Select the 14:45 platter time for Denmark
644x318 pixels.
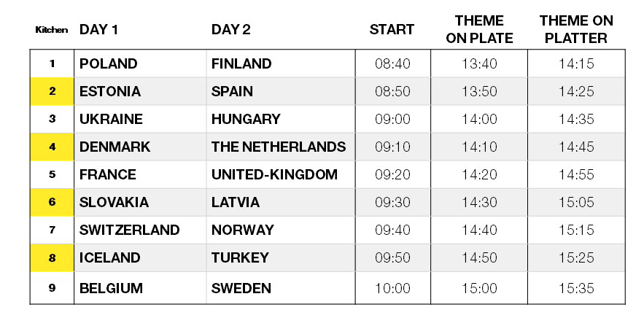(x=576, y=147)
